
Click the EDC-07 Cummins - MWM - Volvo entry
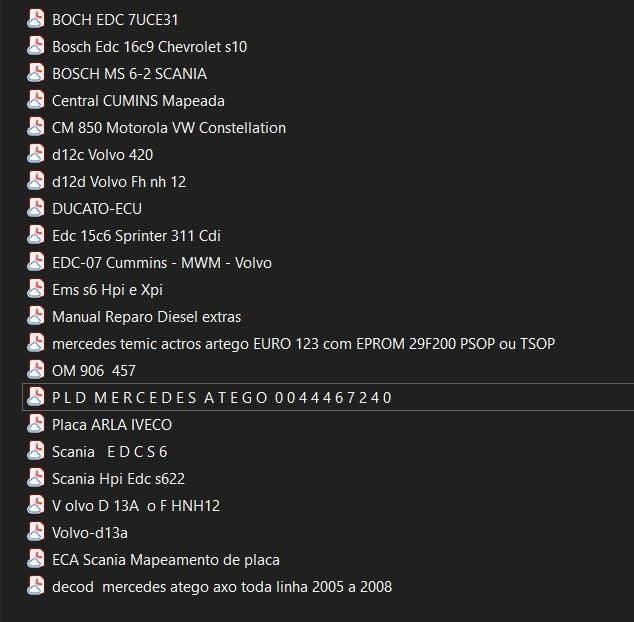coord(161,262)
